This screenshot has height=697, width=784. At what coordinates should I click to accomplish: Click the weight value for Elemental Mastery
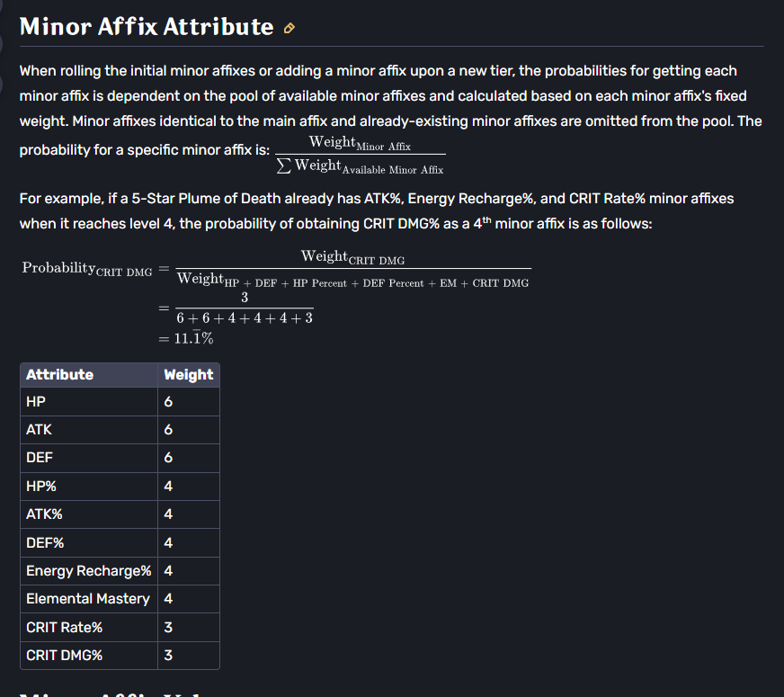click(168, 599)
